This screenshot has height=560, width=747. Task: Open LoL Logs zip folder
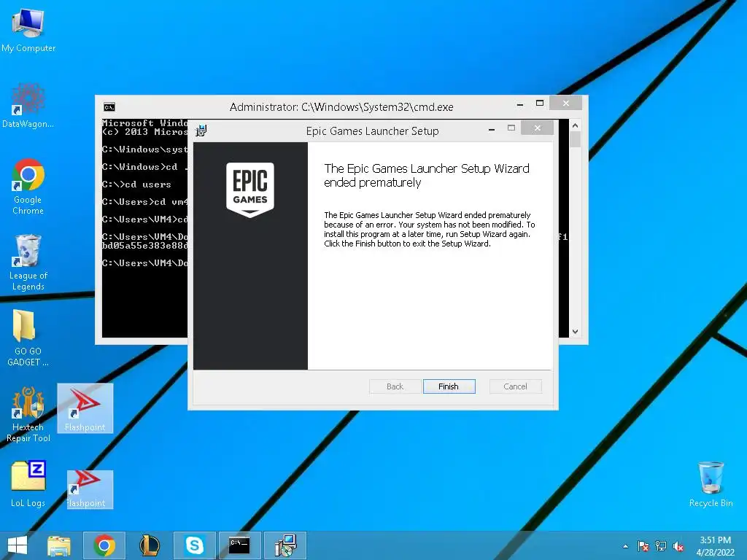pyautogui.click(x=28, y=484)
